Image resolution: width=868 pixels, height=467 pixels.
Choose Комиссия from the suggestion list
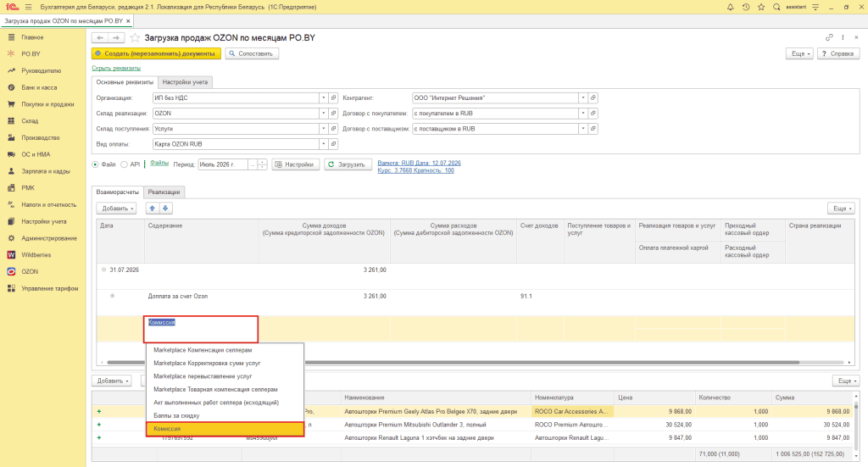click(225, 429)
